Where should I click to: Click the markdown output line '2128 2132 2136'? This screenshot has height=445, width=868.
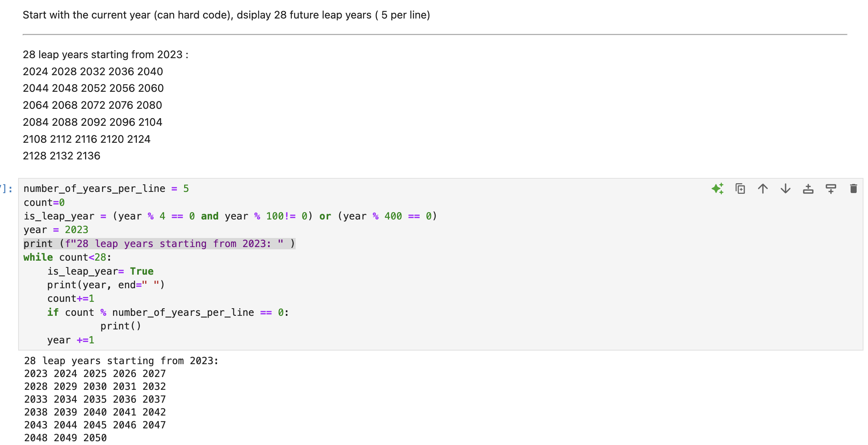click(x=61, y=156)
